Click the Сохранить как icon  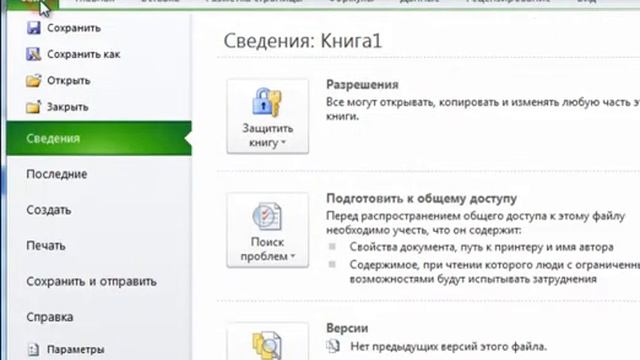[33, 54]
